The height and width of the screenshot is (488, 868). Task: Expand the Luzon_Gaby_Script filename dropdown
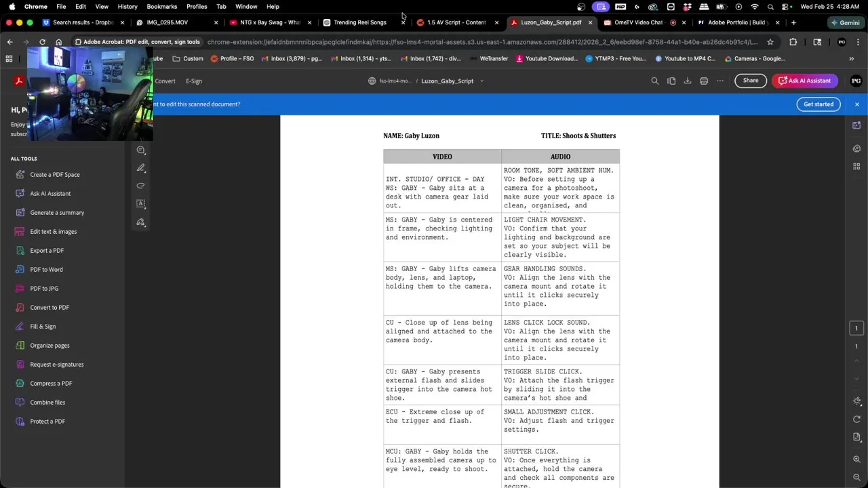pos(481,81)
